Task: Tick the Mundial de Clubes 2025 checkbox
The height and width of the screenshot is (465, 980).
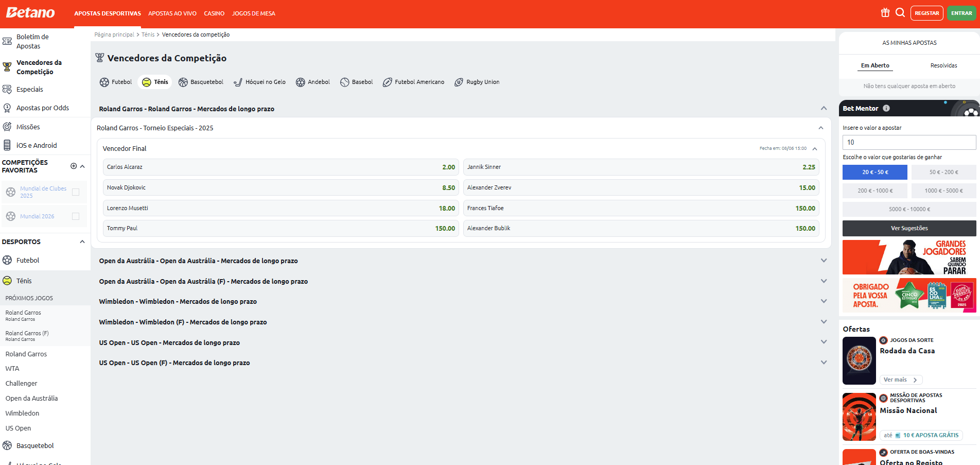Action: pos(76,192)
